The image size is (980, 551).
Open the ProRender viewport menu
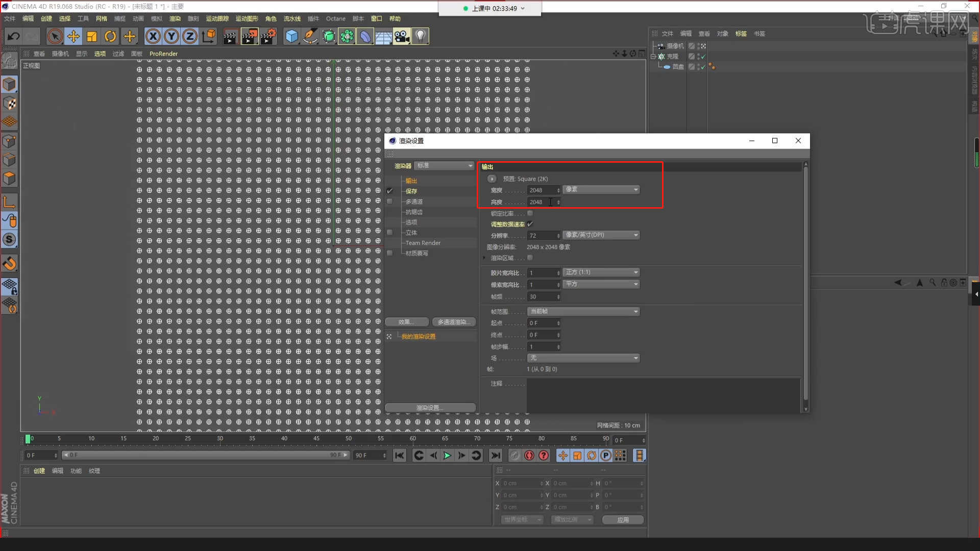[x=163, y=54]
